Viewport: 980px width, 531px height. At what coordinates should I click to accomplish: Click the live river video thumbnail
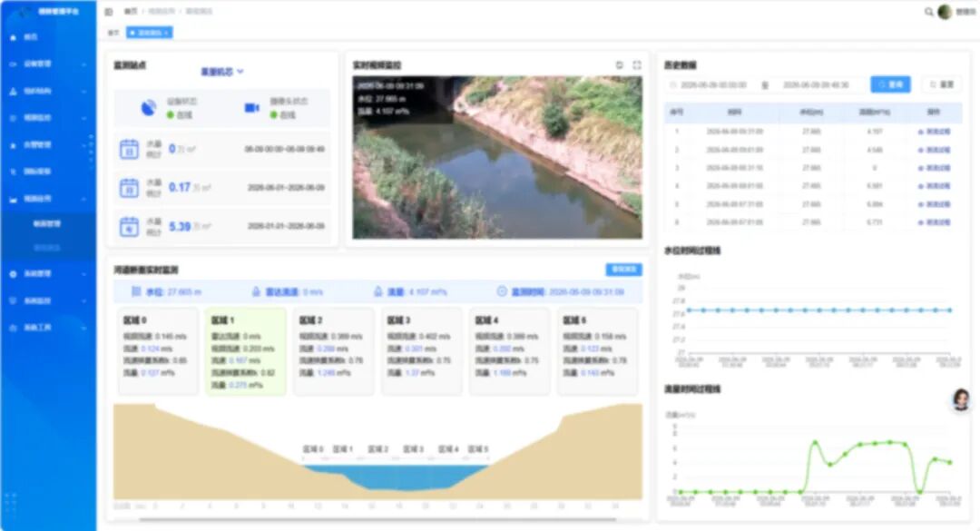click(x=497, y=158)
